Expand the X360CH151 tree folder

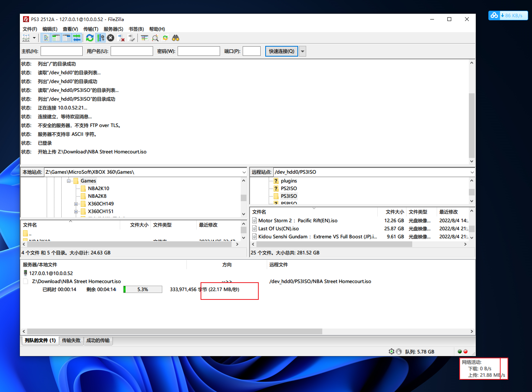[76, 211]
